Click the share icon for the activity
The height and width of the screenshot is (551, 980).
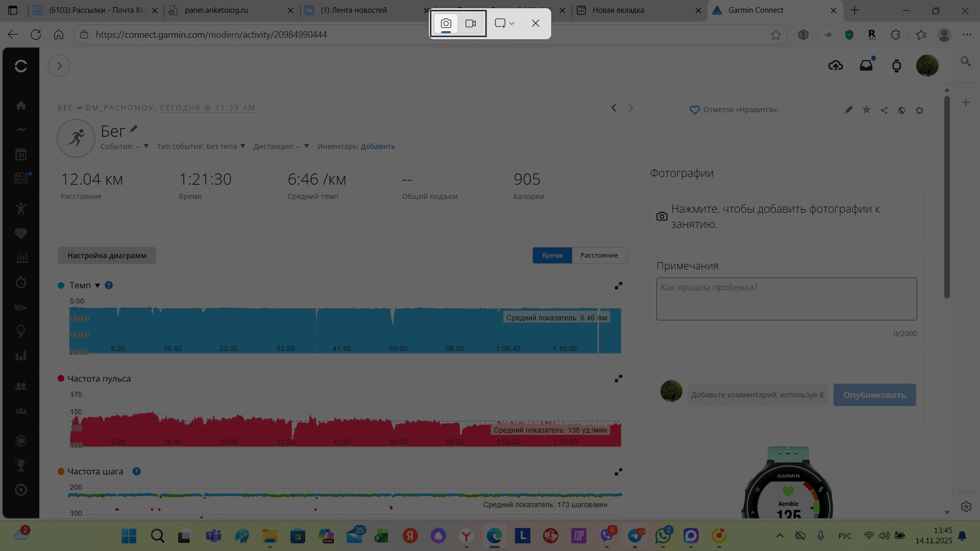[x=884, y=110]
